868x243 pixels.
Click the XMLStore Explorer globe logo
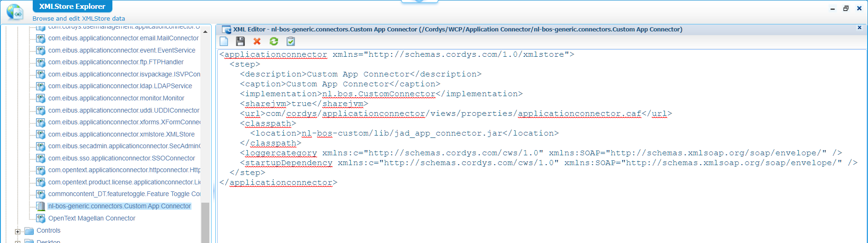point(15,12)
